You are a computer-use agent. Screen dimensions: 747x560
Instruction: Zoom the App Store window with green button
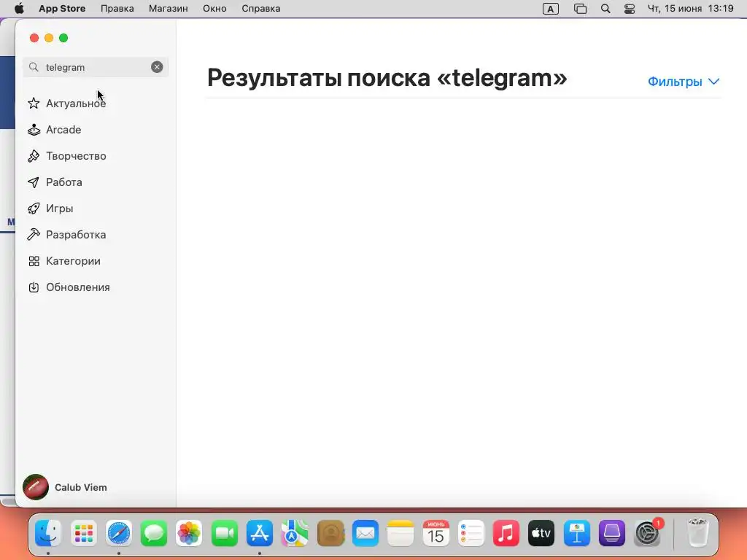coord(63,38)
